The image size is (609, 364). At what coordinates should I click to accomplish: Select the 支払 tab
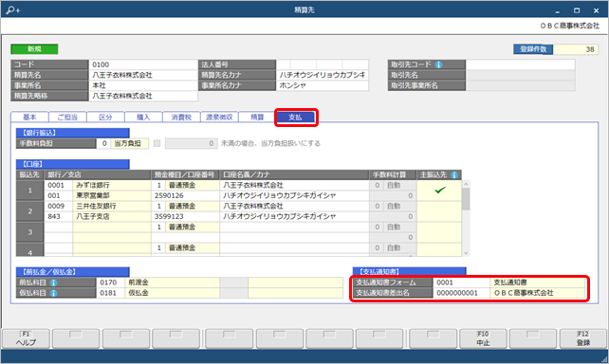coord(296,118)
